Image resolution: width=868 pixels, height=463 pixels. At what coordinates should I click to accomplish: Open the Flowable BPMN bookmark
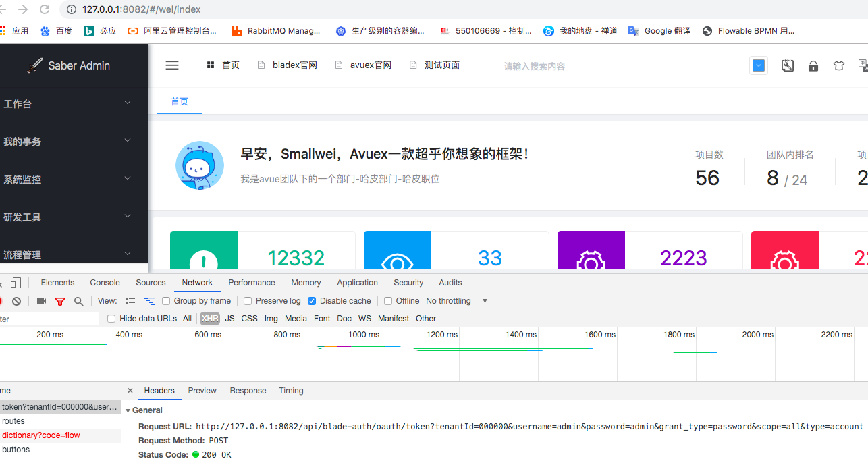749,31
